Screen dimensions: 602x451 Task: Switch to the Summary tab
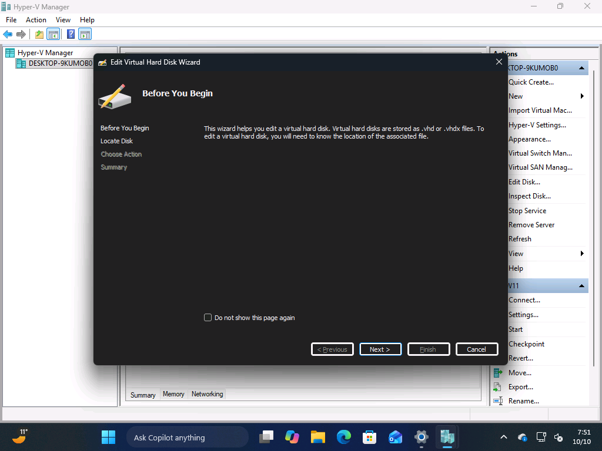pos(143,395)
